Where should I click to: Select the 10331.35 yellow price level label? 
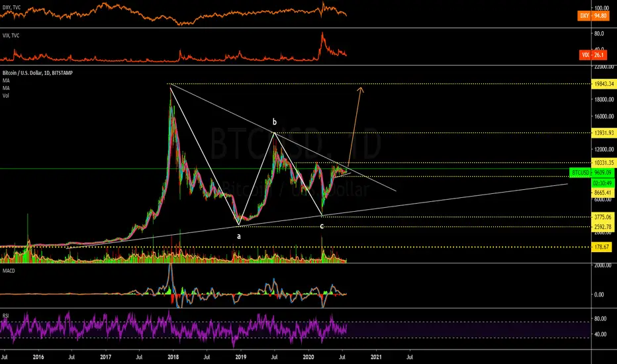[x=604, y=163]
